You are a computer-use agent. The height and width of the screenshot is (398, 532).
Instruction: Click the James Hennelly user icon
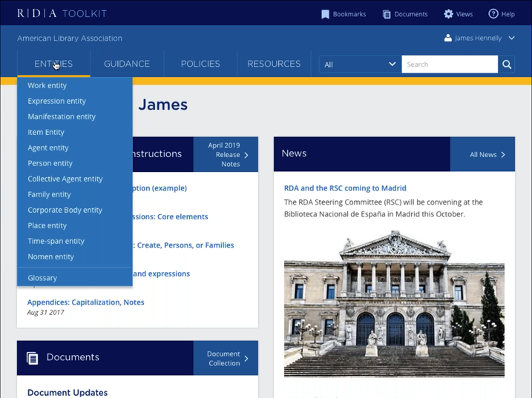[x=448, y=38]
